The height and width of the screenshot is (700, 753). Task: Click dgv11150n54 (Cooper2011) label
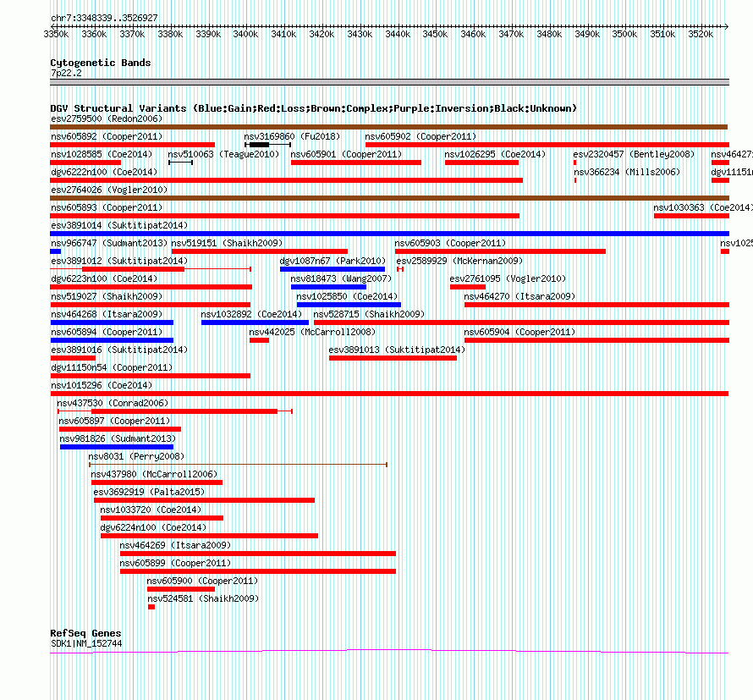coord(112,367)
